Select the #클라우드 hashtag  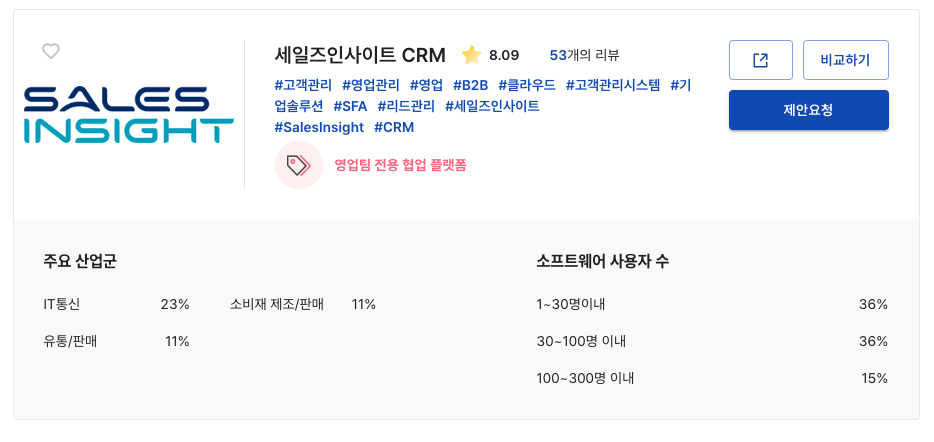click(x=527, y=85)
